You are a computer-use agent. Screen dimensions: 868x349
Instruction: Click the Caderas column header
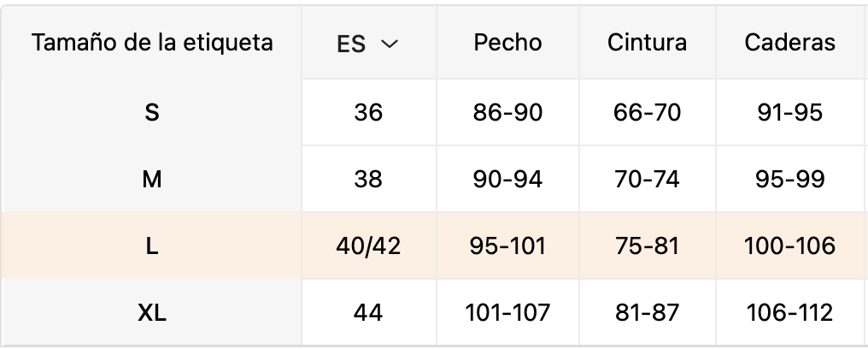point(790,43)
